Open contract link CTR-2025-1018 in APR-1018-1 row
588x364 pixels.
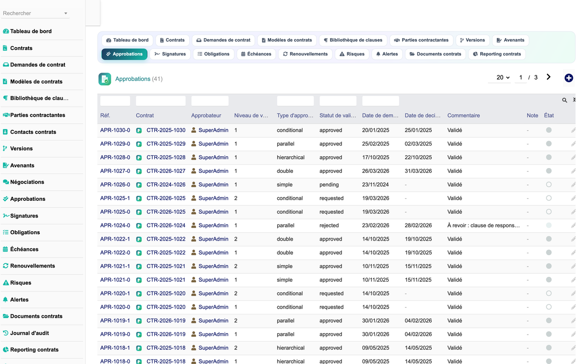[x=166, y=348]
